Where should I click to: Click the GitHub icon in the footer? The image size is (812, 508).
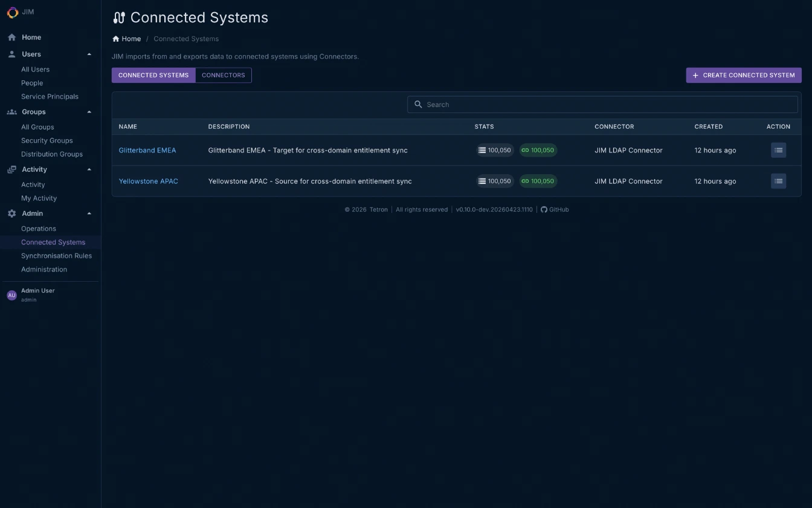click(544, 209)
